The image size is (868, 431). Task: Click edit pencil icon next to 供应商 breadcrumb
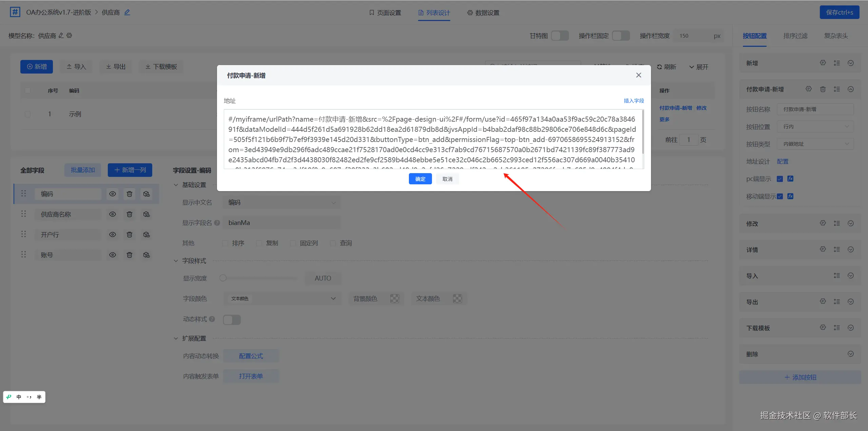[127, 12]
